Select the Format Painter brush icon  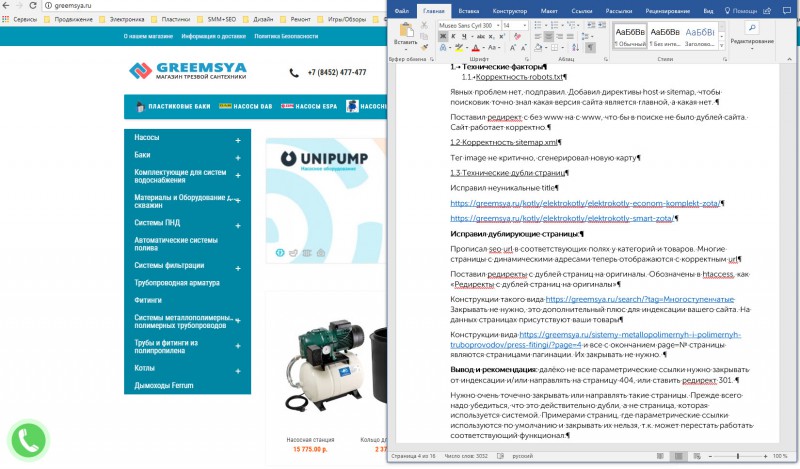424,47
